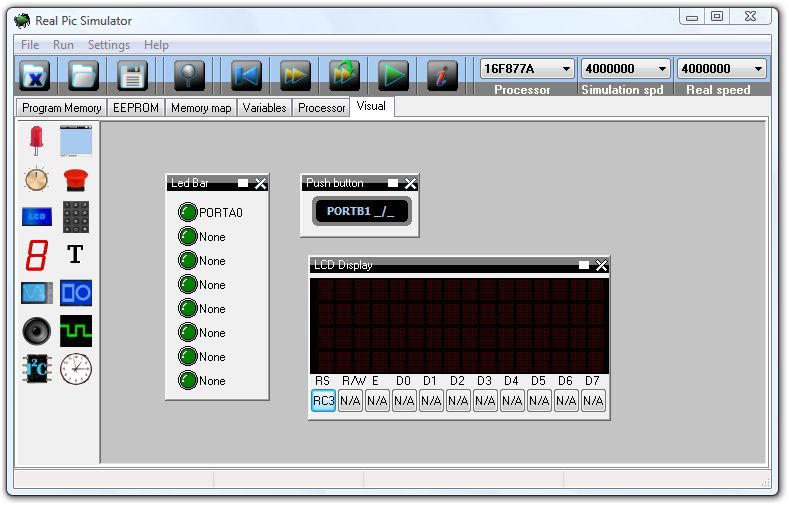Add the I2C chip component
789x505 pixels.
[37, 369]
